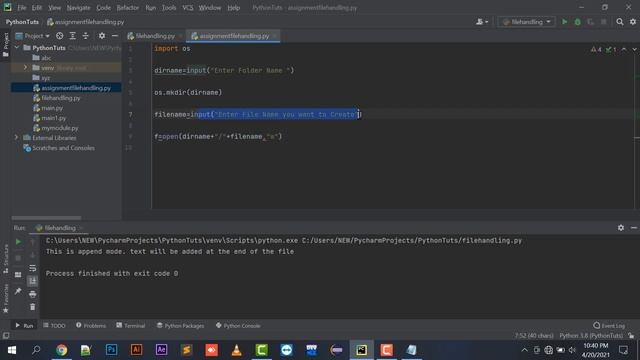Open the File menu
640x360 pixels.
point(22,8)
